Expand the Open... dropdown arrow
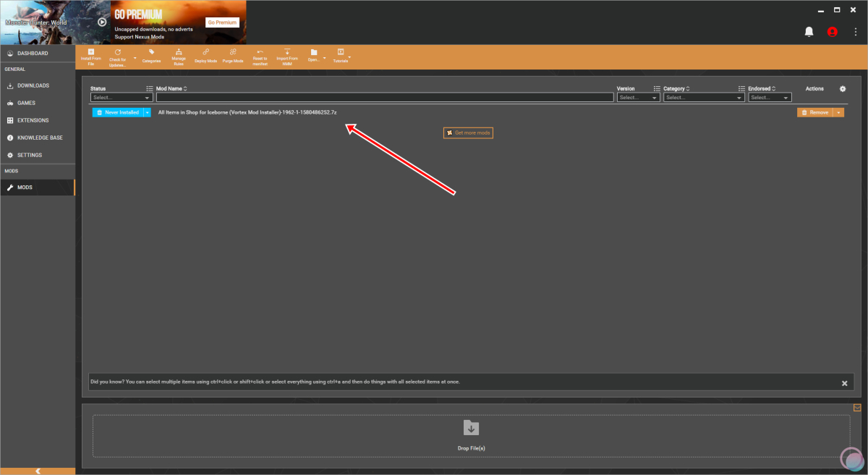 325,57
